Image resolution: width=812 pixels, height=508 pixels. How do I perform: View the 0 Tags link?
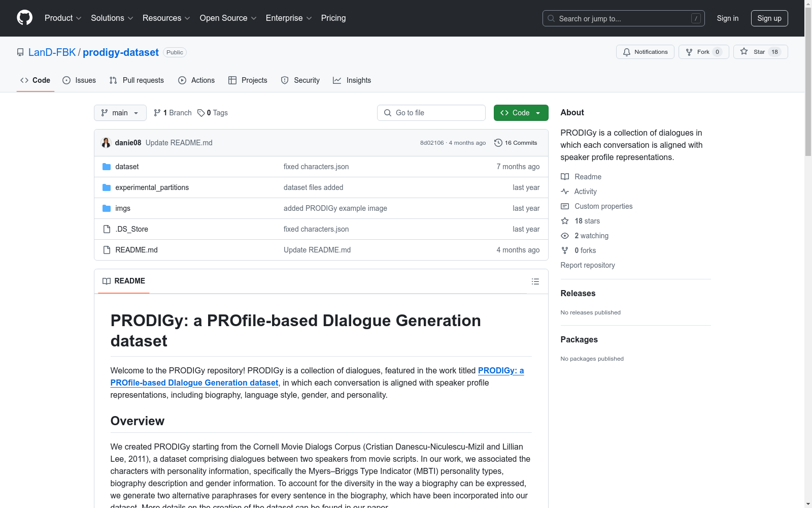(x=213, y=113)
